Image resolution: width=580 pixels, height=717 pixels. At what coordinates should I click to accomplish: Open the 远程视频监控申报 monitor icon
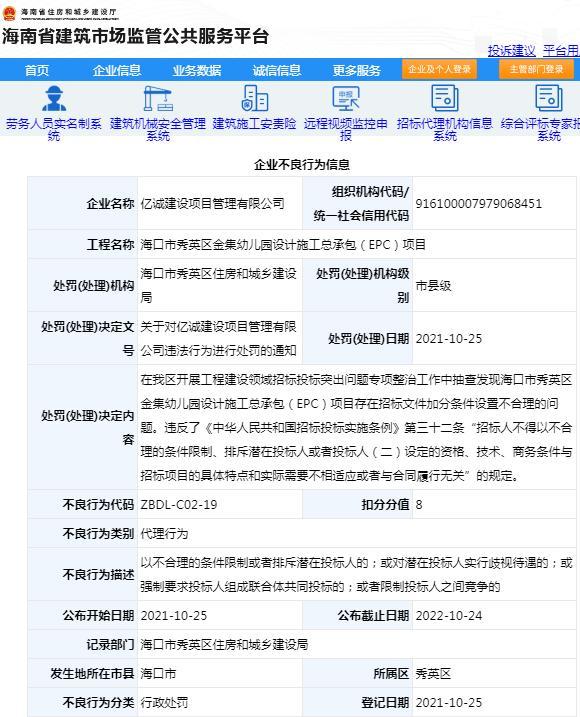point(346,98)
